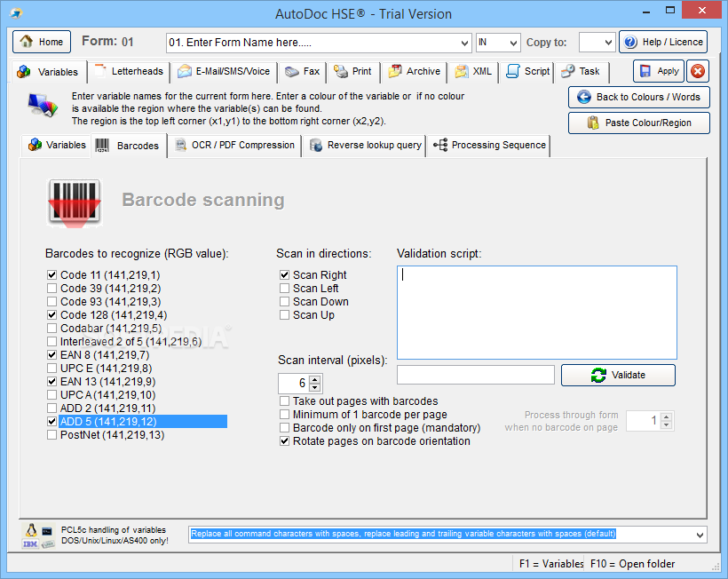Decrease the scan interval value
The image size is (728, 579).
point(315,387)
